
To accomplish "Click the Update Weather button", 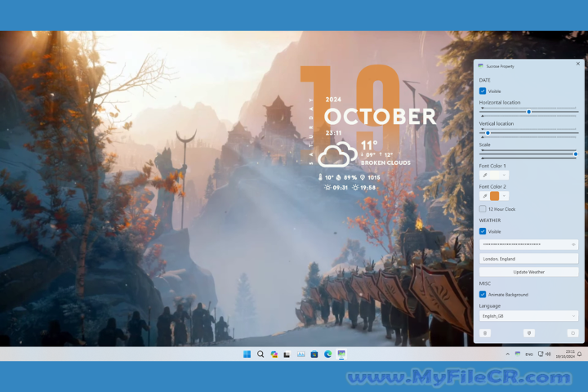I will point(528,272).
